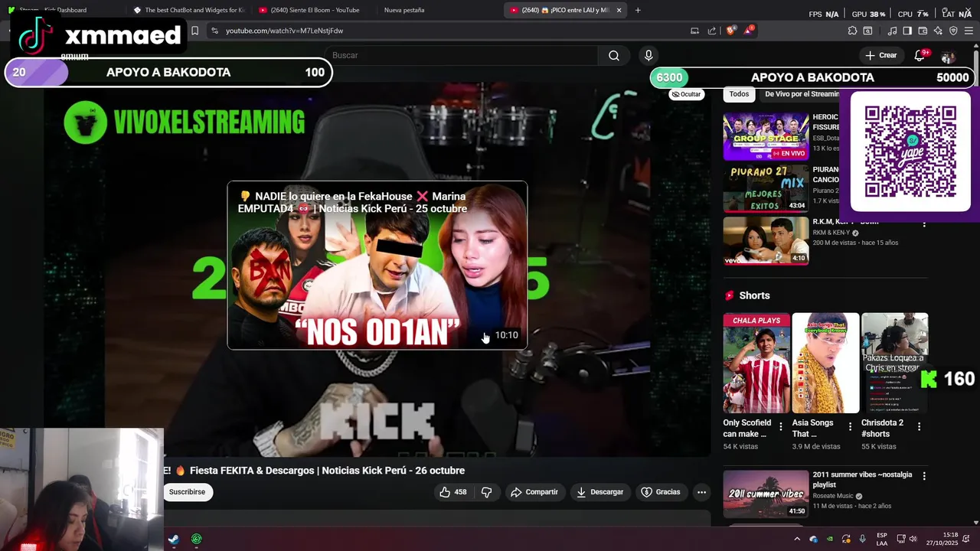Start voice search with microphone icon
The height and width of the screenshot is (551, 980).
coord(648,55)
